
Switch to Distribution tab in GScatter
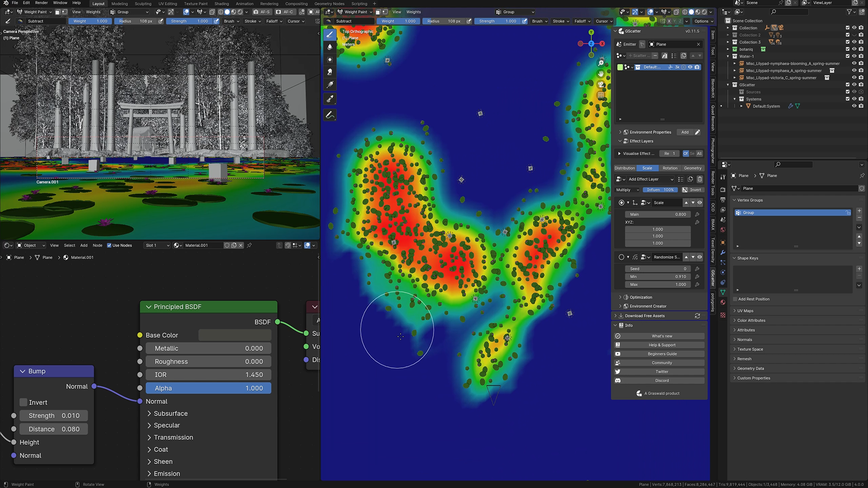click(625, 168)
